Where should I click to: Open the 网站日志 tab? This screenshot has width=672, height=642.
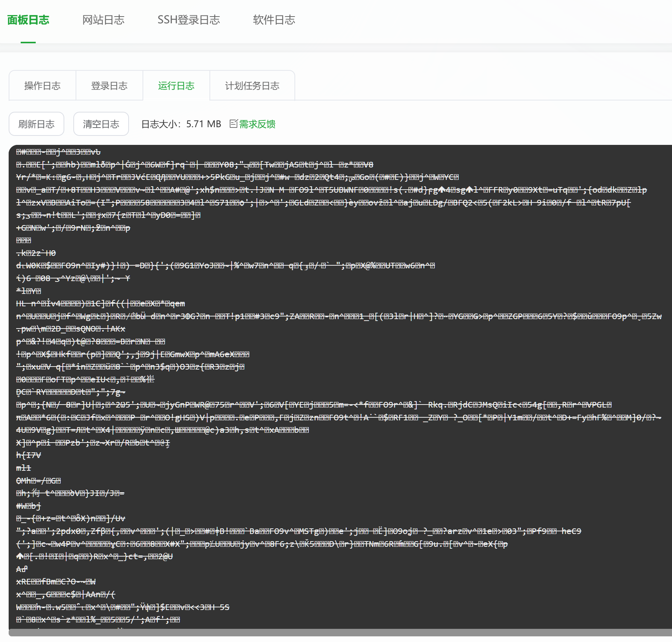[x=103, y=20]
